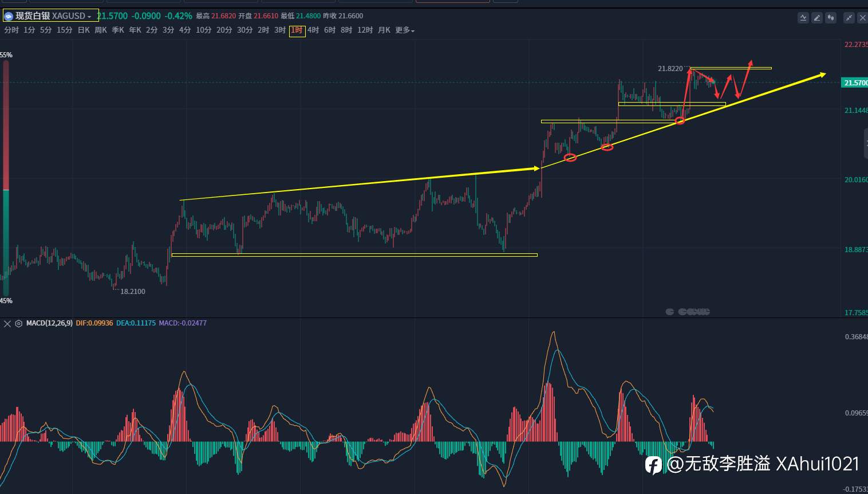The width and height of the screenshot is (868, 494).
Task: Expand the XAGUSD symbol dropdown
Action: [89, 17]
